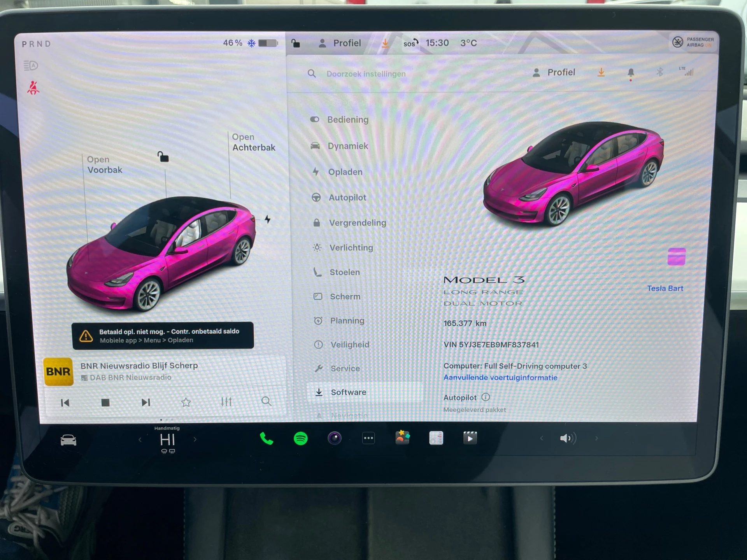Expand the app drawer with three dots
This screenshot has height=560, width=747.
[x=368, y=438]
